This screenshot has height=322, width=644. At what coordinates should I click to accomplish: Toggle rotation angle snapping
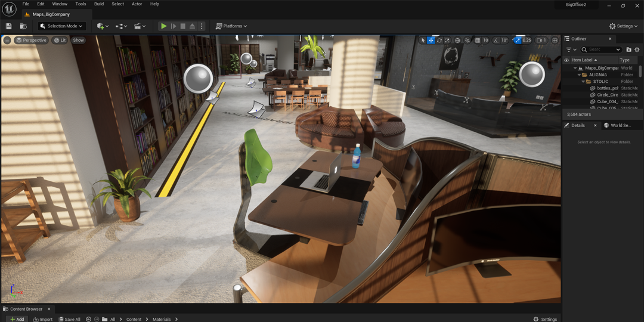496,41
